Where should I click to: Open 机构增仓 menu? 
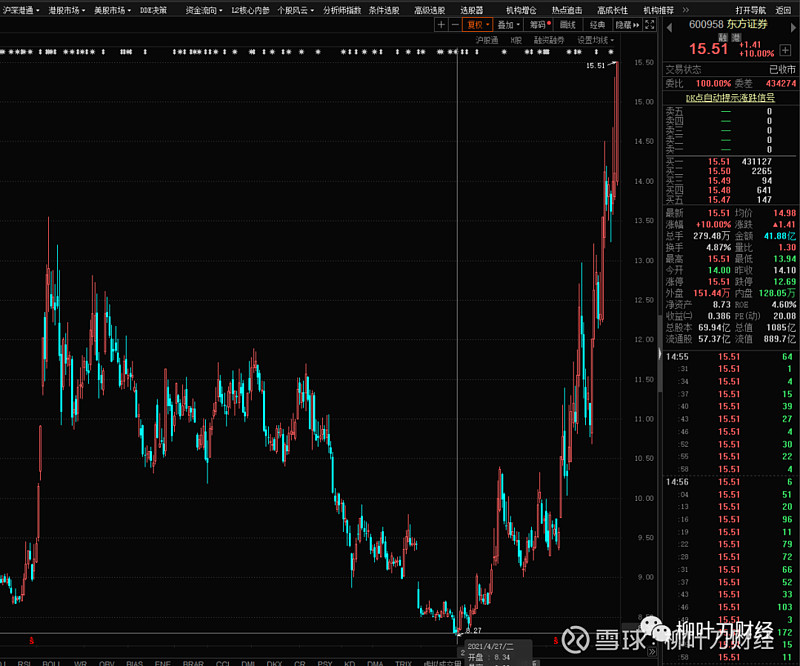tap(521, 10)
